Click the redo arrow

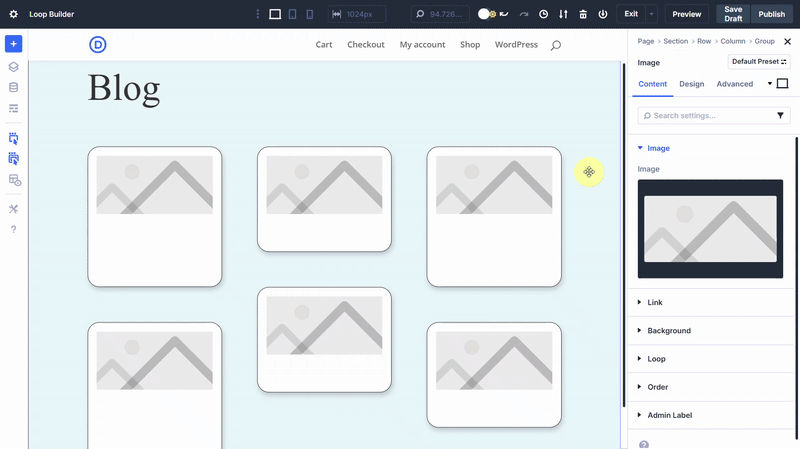524,14
